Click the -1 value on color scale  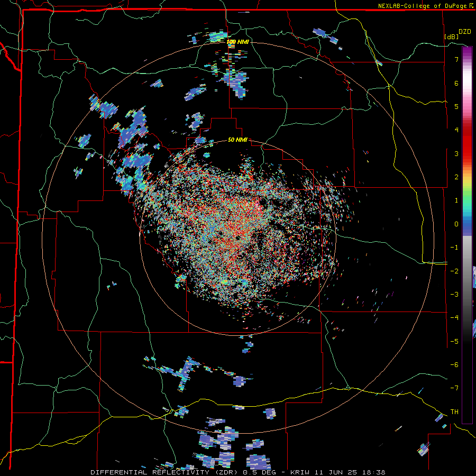coord(454,247)
